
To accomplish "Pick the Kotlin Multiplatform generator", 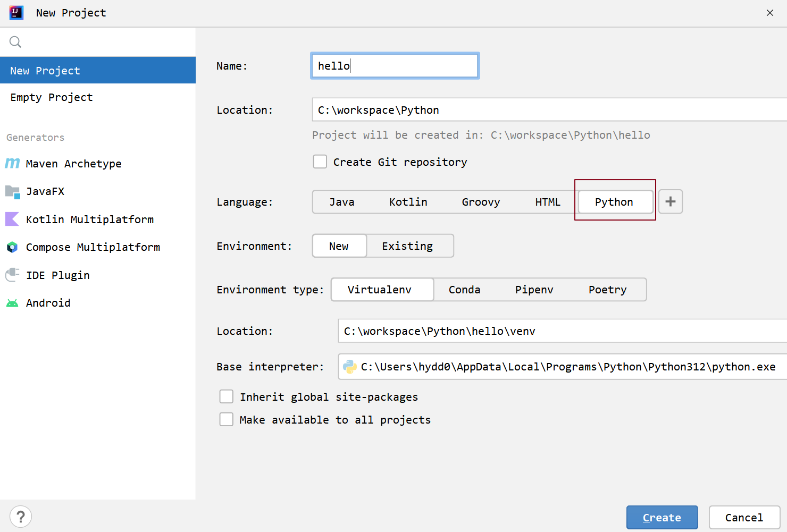I will (x=98, y=219).
